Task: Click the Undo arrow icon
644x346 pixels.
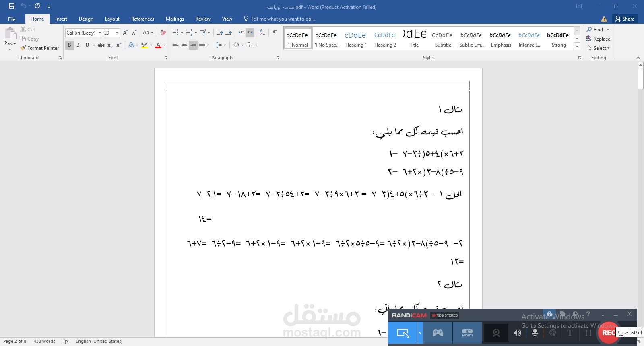Action: [x=23, y=6]
